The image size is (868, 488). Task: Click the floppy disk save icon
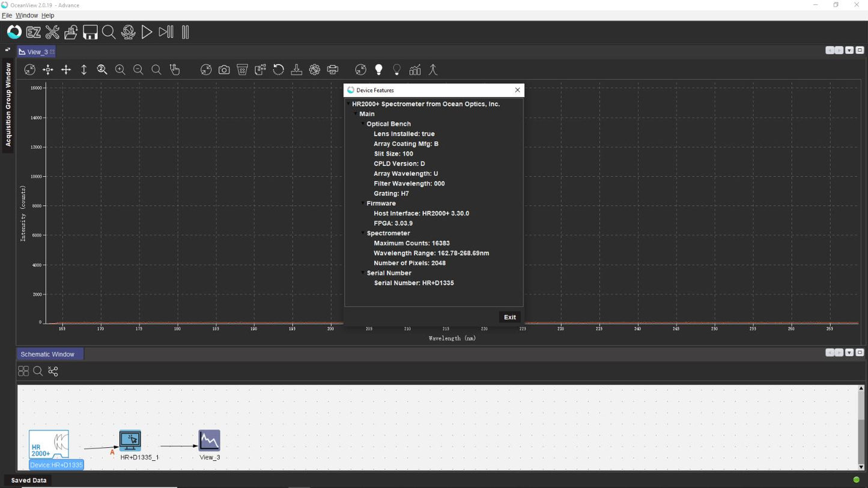point(90,32)
